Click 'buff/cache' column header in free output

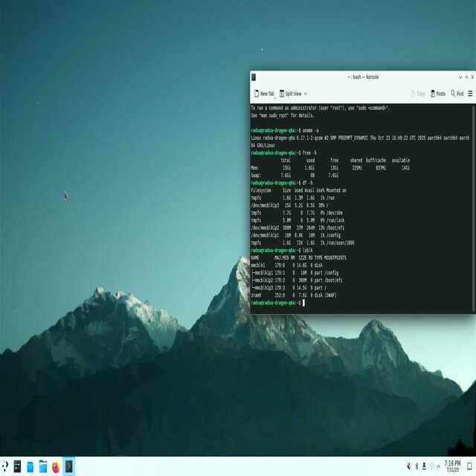point(376,161)
